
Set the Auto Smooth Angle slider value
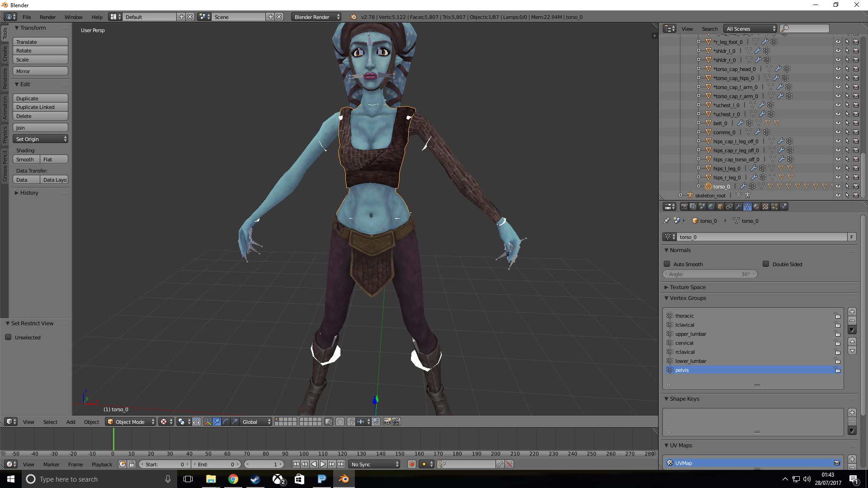(x=709, y=274)
